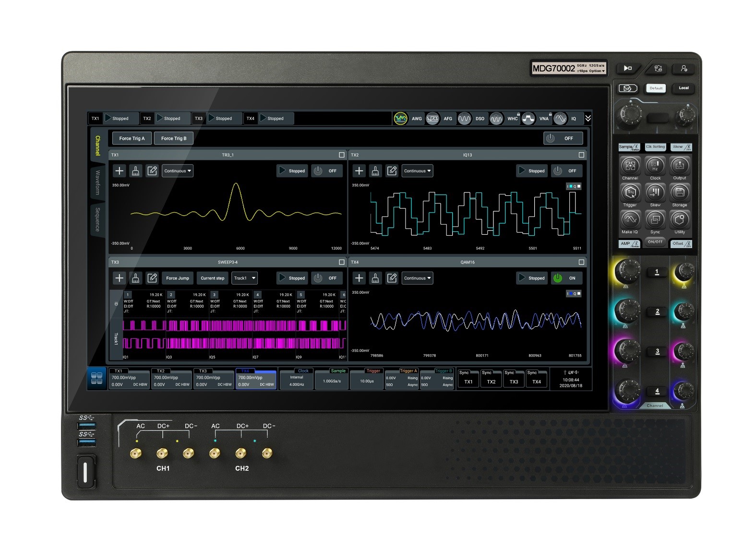Image resolution: width=756 pixels, height=538 pixels.
Task: Open the Continuous dropdown in TX1
Action: coord(178,171)
